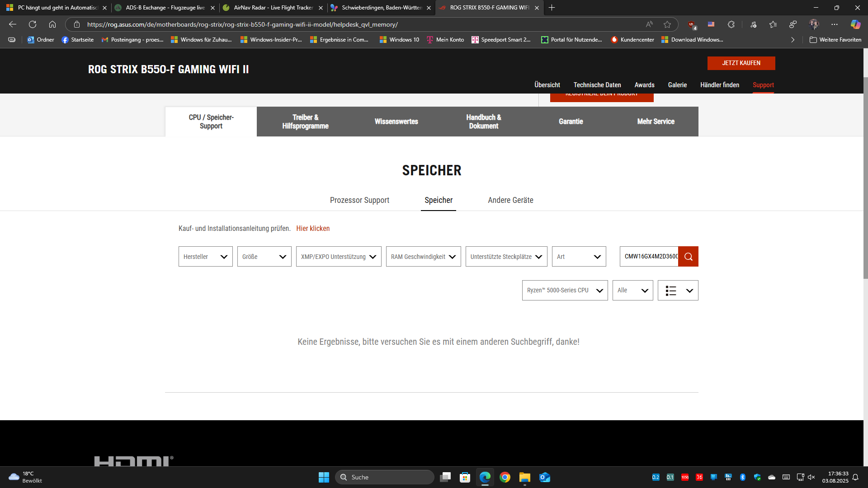Click the JETZT KAUFEN button

[741, 63]
